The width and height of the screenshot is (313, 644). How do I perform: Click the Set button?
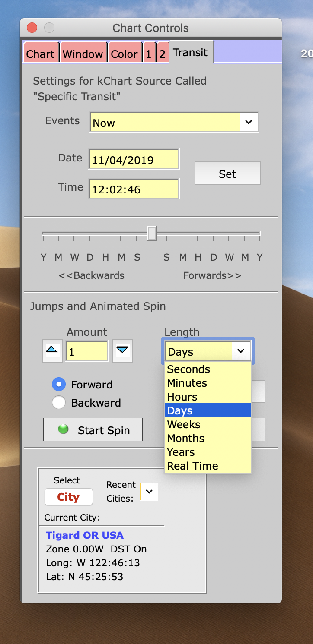[x=227, y=174]
